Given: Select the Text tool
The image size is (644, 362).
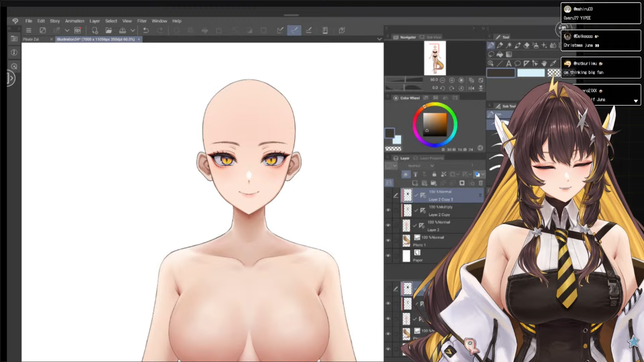Looking at the screenshot, I should (x=509, y=64).
